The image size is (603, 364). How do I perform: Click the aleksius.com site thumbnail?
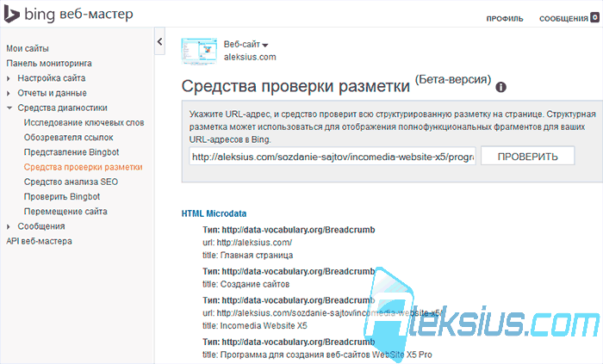[x=199, y=51]
